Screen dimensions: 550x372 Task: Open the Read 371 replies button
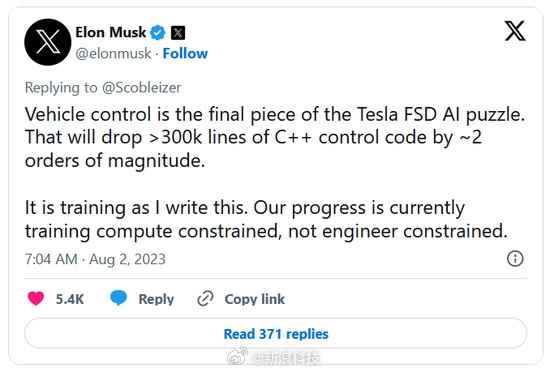click(x=276, y=333)
